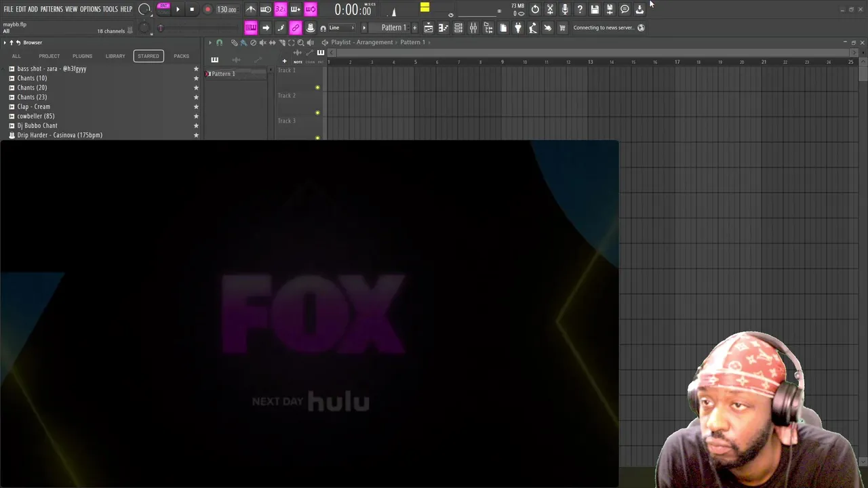Open Browser options arrow menu
This screenshot has width=868, height=488.
(5, 42)
